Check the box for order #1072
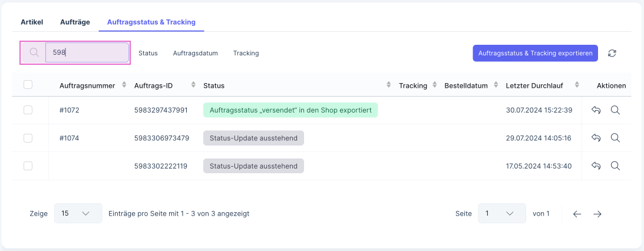The image size is (644, 251). pyautogui.click(x=28, y=110)
